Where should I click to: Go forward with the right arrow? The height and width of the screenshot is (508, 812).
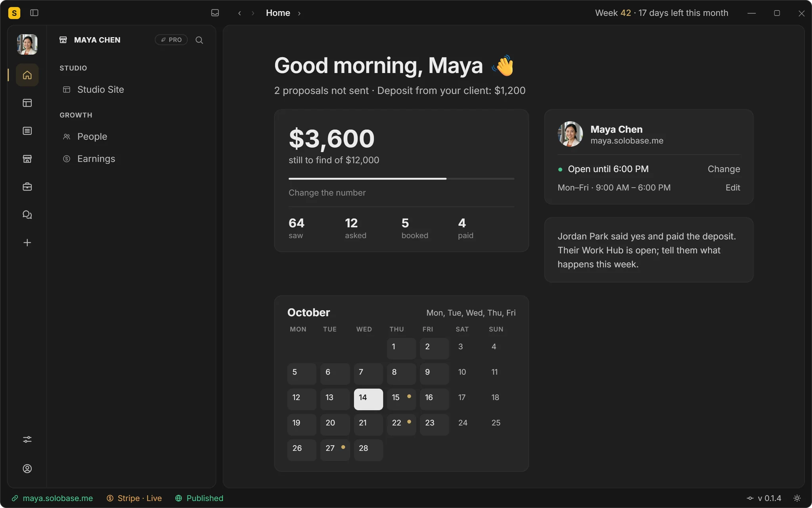click(x=253, y=13)
